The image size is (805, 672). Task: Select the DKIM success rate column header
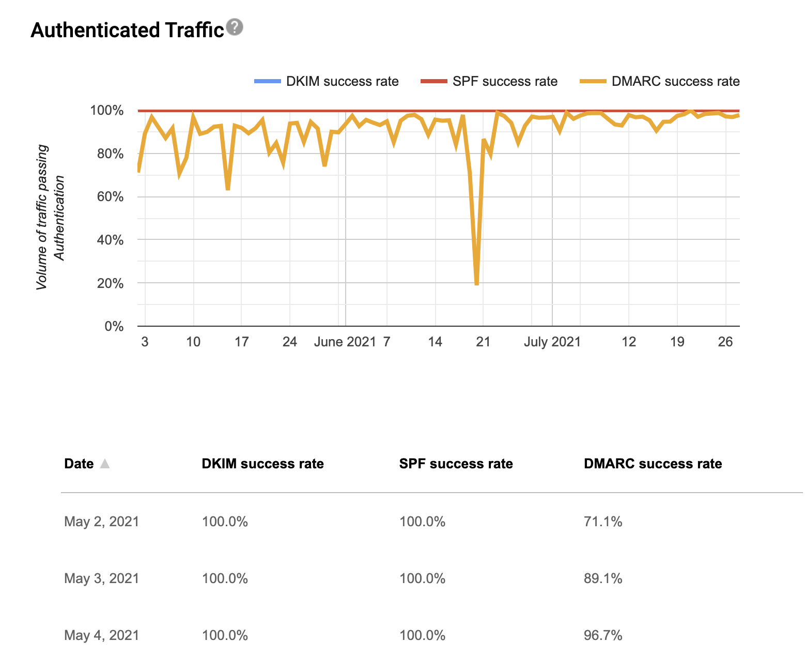coord(262,464)
